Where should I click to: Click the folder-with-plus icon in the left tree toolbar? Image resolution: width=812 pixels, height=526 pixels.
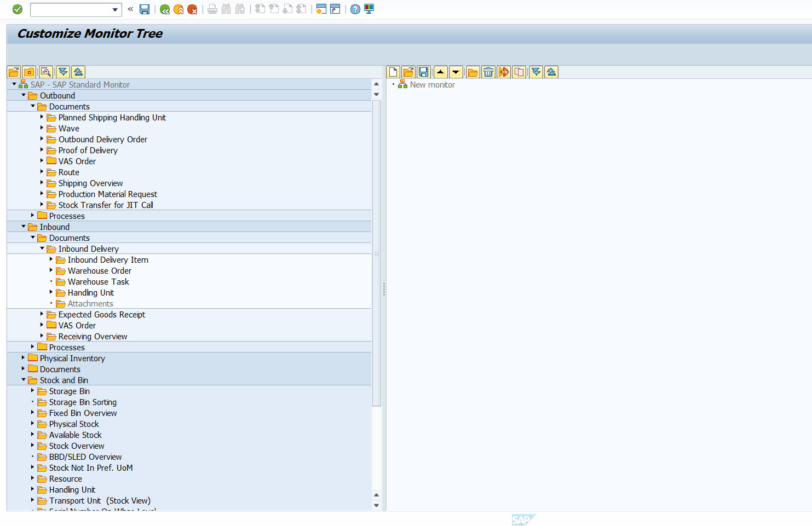[x=29, y=72]
